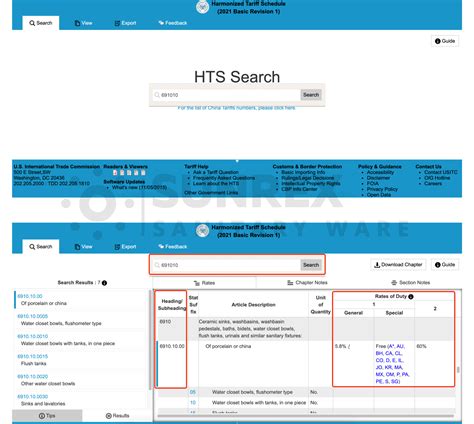Click the USITC seal logo on the results page header
474x424 pixels.
coord(202,231)
